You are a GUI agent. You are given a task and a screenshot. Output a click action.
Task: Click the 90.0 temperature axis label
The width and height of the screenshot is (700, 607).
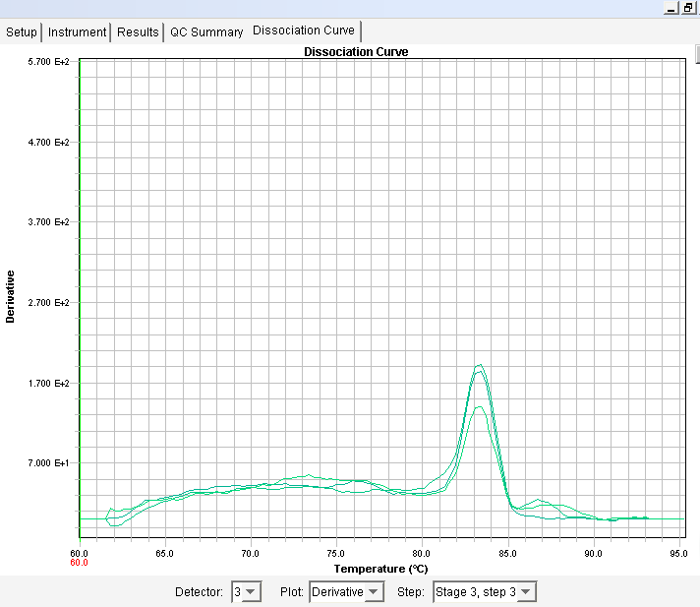coord(593,554)
